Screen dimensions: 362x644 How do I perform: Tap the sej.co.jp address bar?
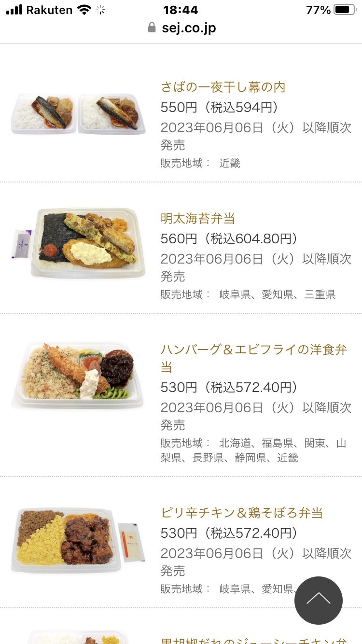188,28
